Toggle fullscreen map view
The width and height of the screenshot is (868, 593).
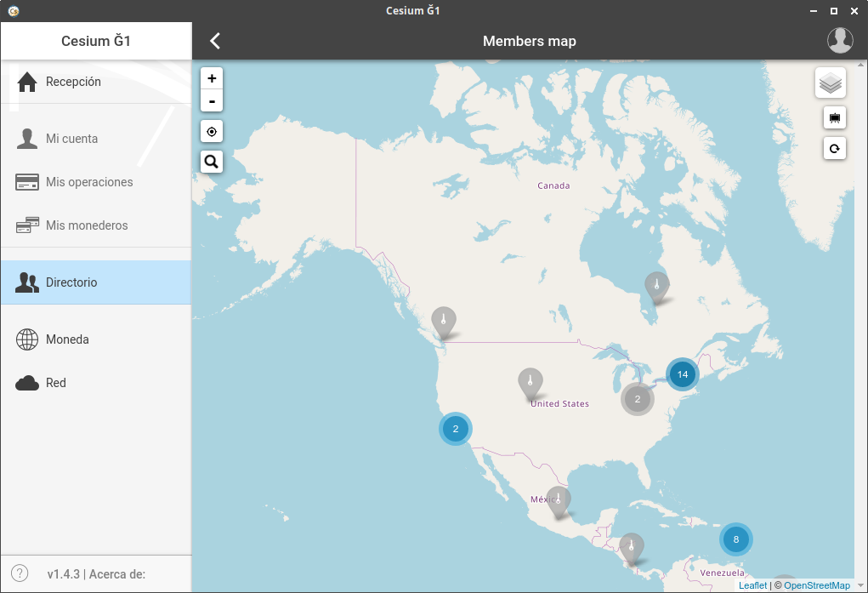835,117
